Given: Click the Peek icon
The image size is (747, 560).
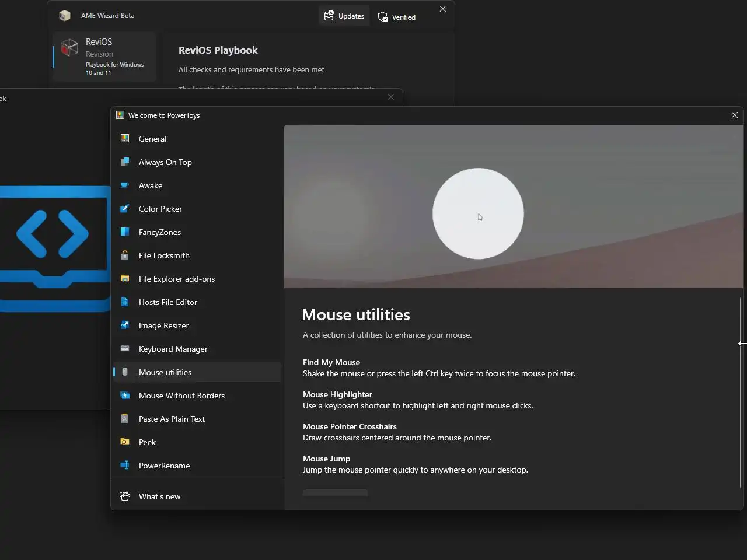Looking at the screenshot, I should (125, 442).
